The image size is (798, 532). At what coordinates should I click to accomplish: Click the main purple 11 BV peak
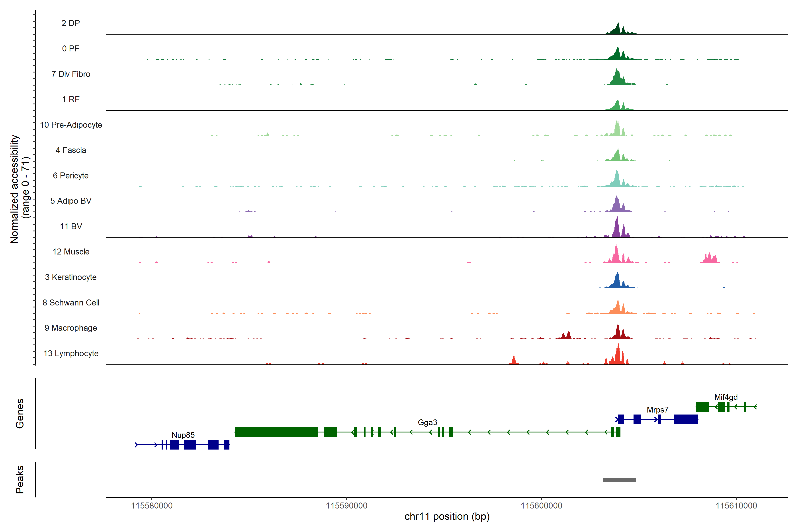click(617, 229)
